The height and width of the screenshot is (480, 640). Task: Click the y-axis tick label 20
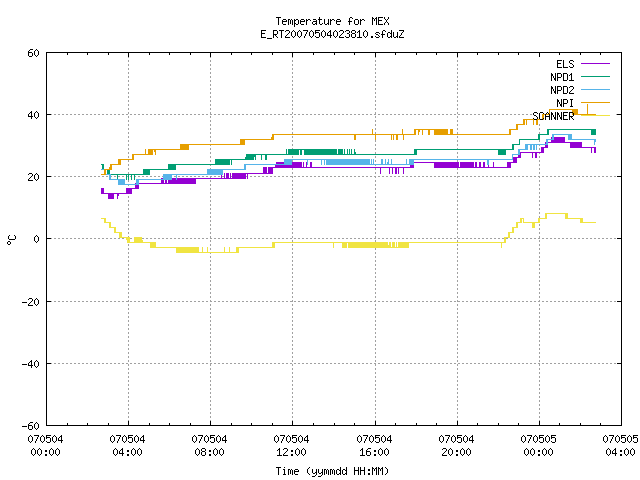pyautogui.click(x=33, y=177)
